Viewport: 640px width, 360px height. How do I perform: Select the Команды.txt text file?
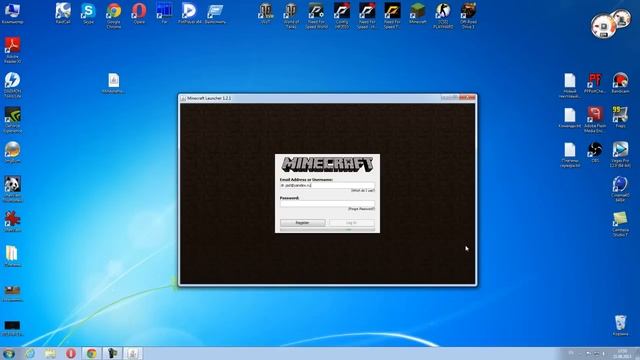[x=570, y=118]
